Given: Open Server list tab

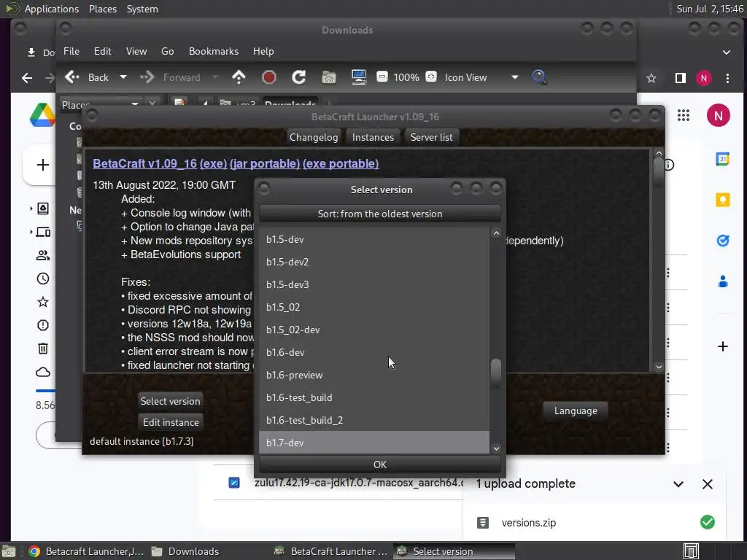Looking at the screenshot, I should 431,137.
